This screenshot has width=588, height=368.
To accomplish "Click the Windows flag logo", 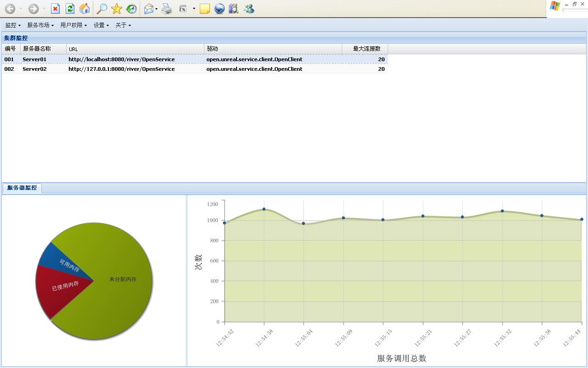I will point(555,6).
